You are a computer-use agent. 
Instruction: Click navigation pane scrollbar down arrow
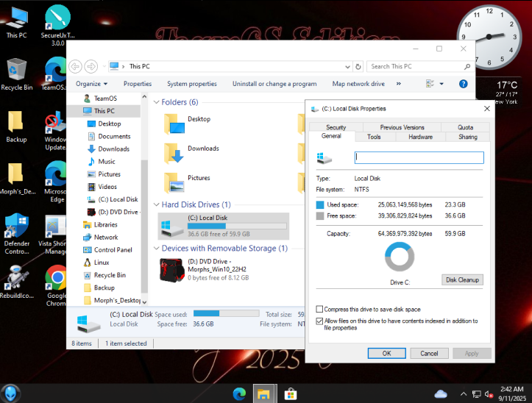[x=144, y=302]
